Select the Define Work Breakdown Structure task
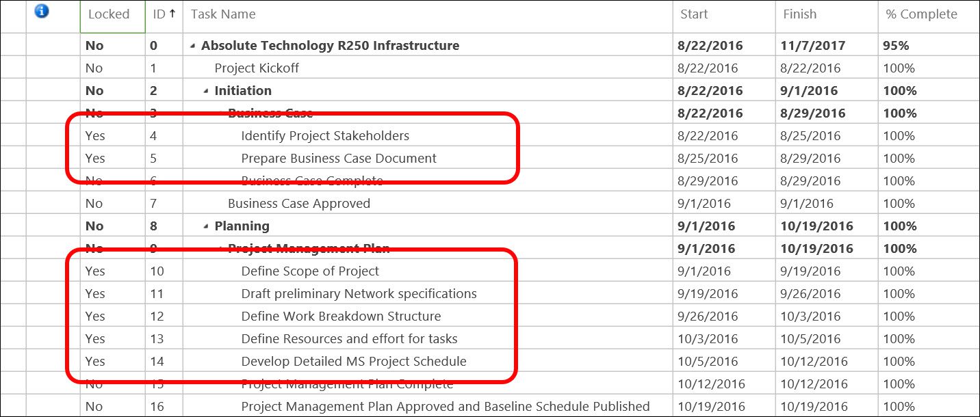Viewport: 980px width, 417px height. point(341,317)
